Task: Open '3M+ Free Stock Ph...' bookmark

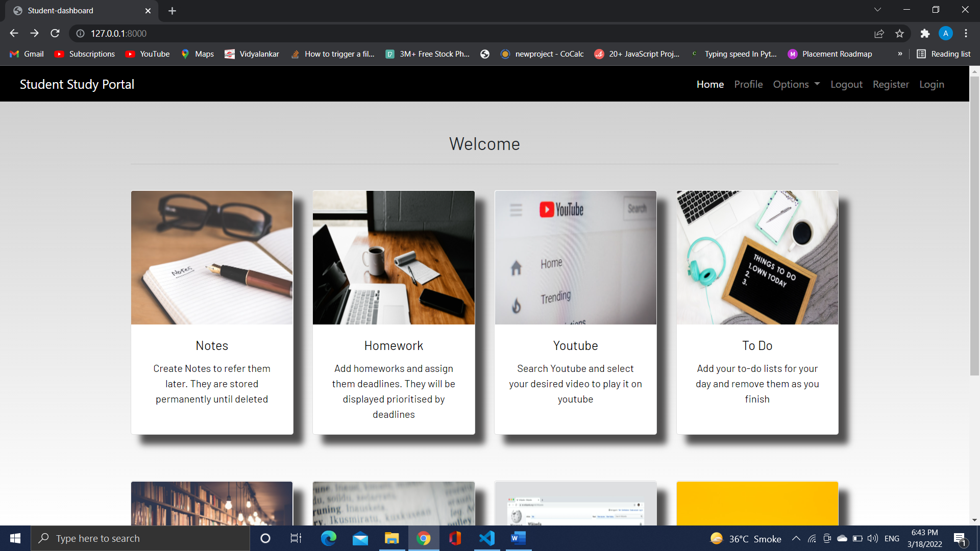Action: coord(428,54)
